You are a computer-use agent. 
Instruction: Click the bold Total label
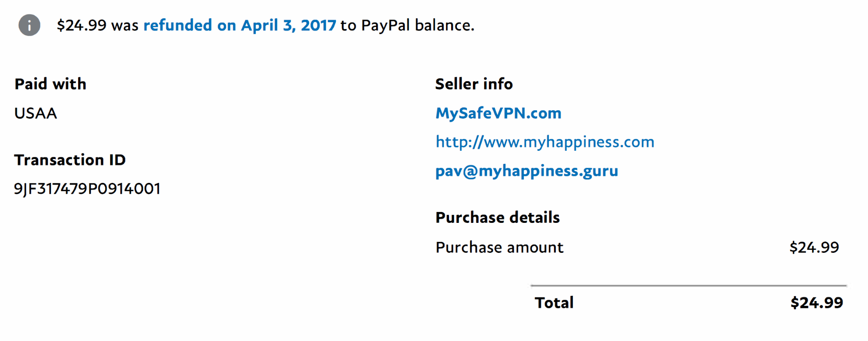pos(554,302)
